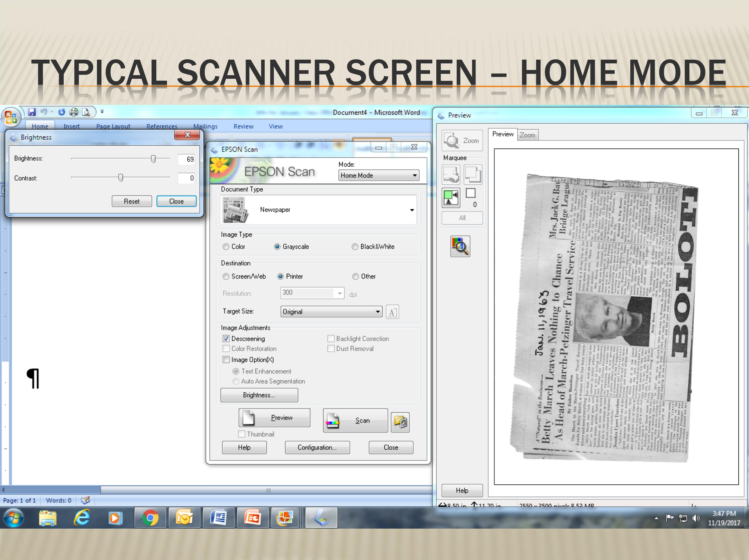Click the Quick Print icon in Word
Viewport: 749px width, 560px height.
(x=74, y=112)
